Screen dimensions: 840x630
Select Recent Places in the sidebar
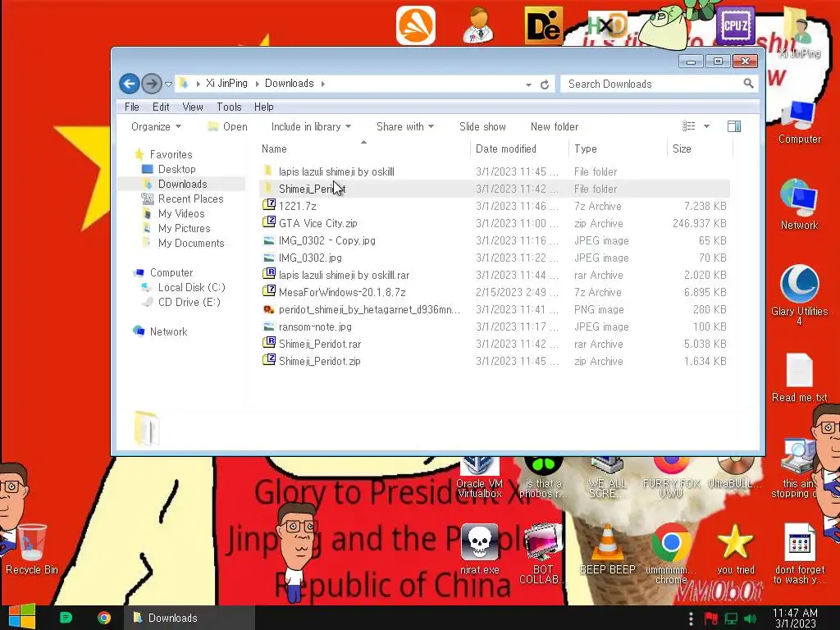tap(190, 199)
